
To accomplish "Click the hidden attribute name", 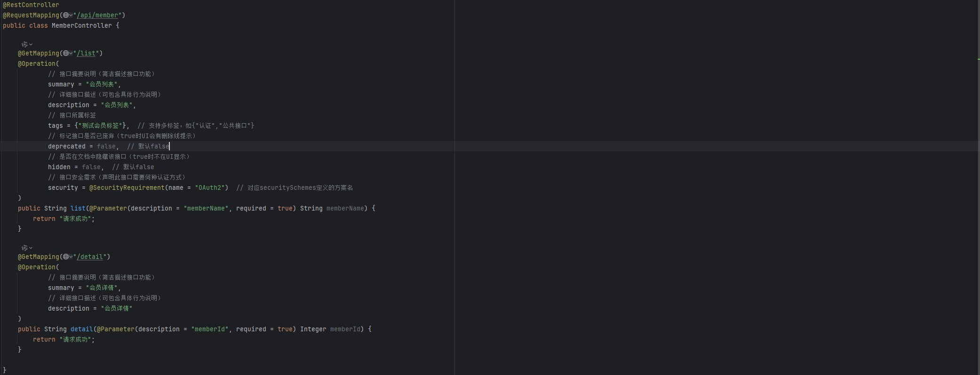I will pos(59,167).
